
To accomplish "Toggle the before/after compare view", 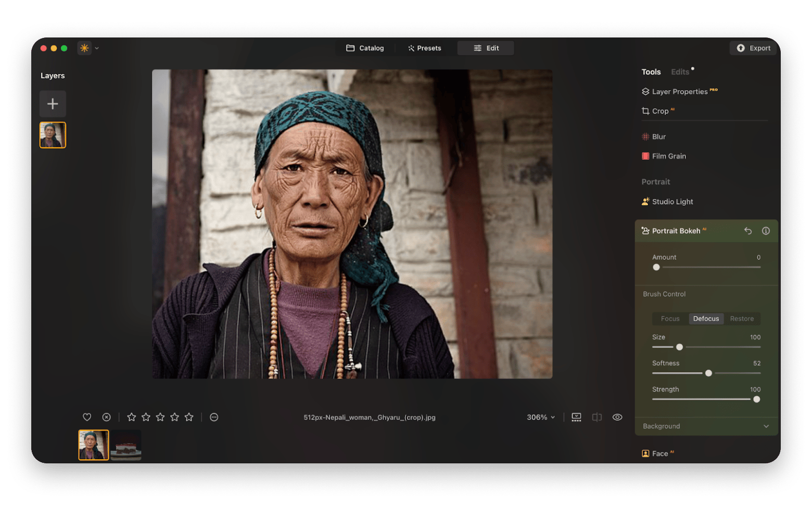I will click(x=597, y=417).
